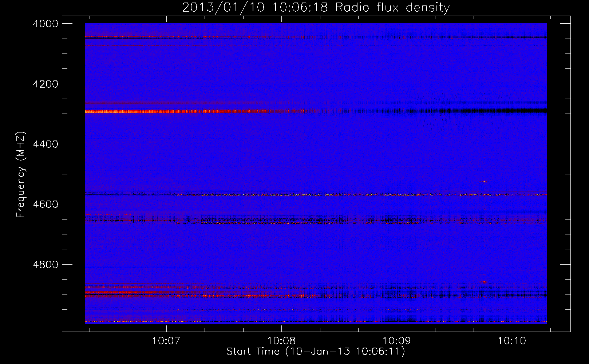Click the 10:07 time tick label
This screenshot has width=589, height=364.
[x=166, y=341]
